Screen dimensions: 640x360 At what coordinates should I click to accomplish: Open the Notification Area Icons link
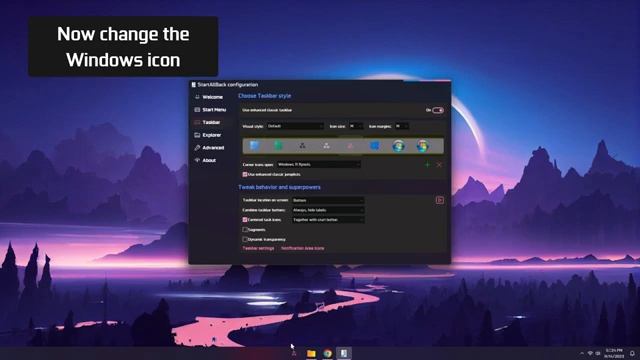[302, 248]
